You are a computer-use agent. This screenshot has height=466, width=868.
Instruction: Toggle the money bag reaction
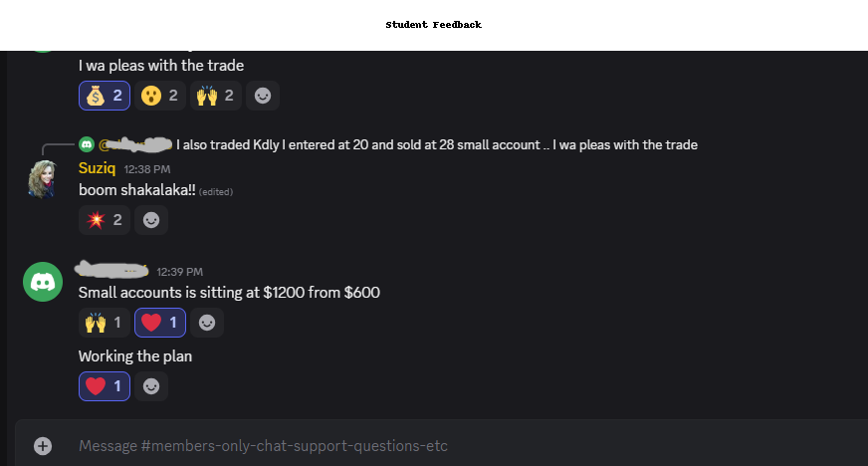pos(105,96)
